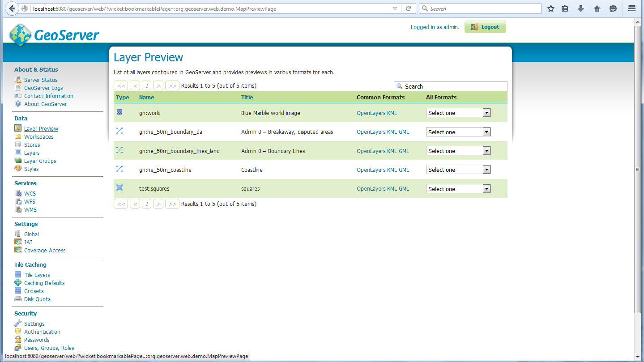The width and height of the screenshot is (644, 362).
Task: Open All Formats dropdown for test:squares
Action: 458,189
